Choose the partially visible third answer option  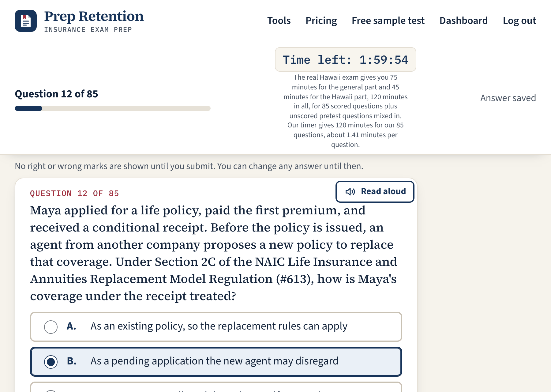click(x=216, y=387)
